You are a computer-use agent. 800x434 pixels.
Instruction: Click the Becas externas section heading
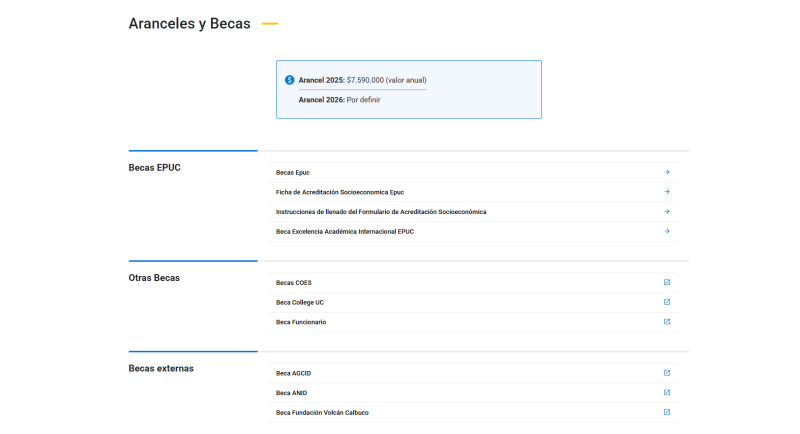click(161, 368)
